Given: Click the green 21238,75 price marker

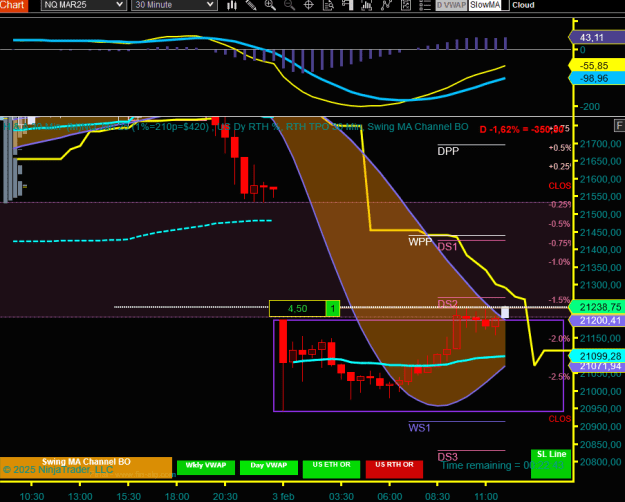Looking at the screenshot, I should (597, 307).
